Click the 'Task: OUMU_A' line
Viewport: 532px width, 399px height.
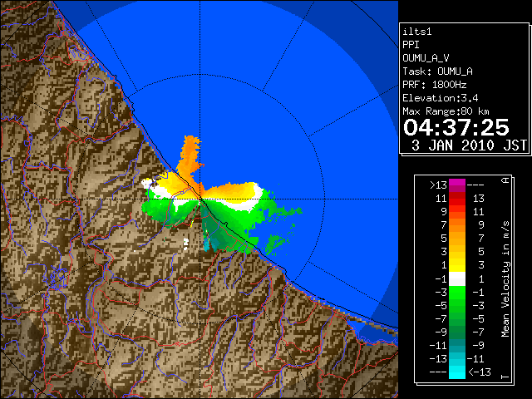pos(438,71)
